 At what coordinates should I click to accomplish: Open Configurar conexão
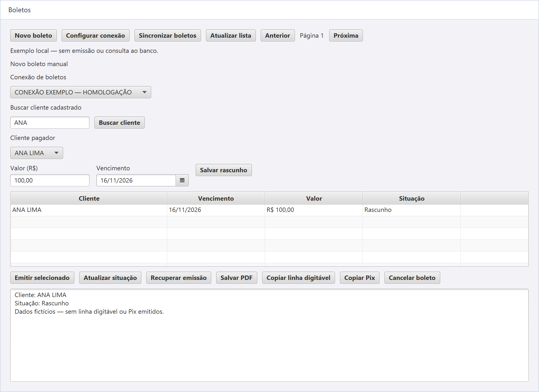[x=95, y=35]
